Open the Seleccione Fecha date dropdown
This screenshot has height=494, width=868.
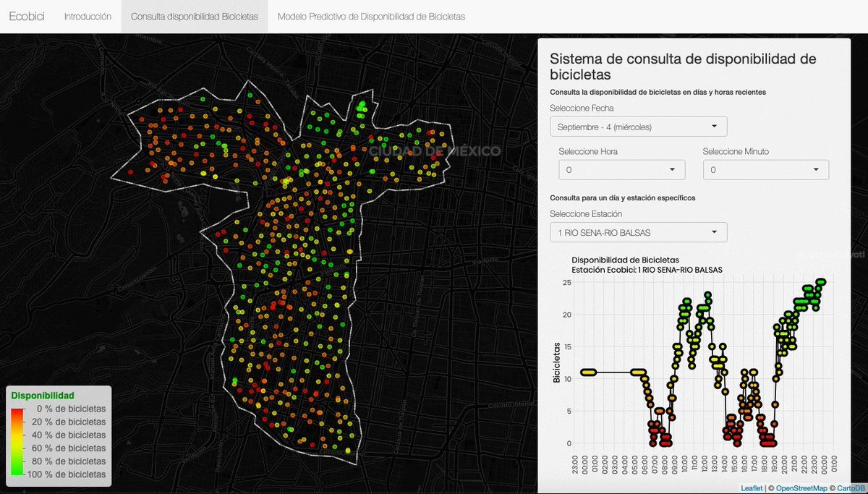coord(638,127)
